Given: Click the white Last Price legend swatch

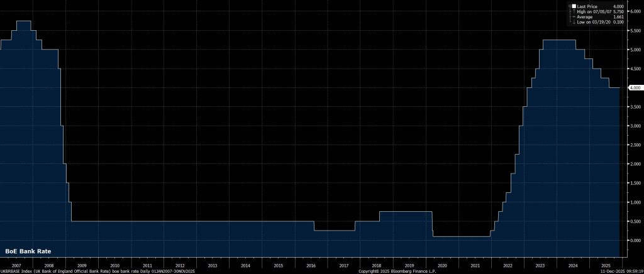Looking at the screenshot, I should (x=574, y=6).
